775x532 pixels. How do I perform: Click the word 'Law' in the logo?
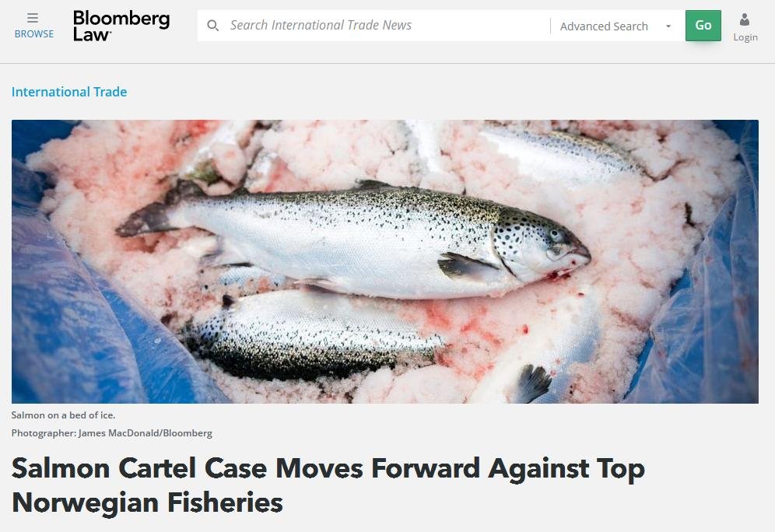(x=92, y=34)
